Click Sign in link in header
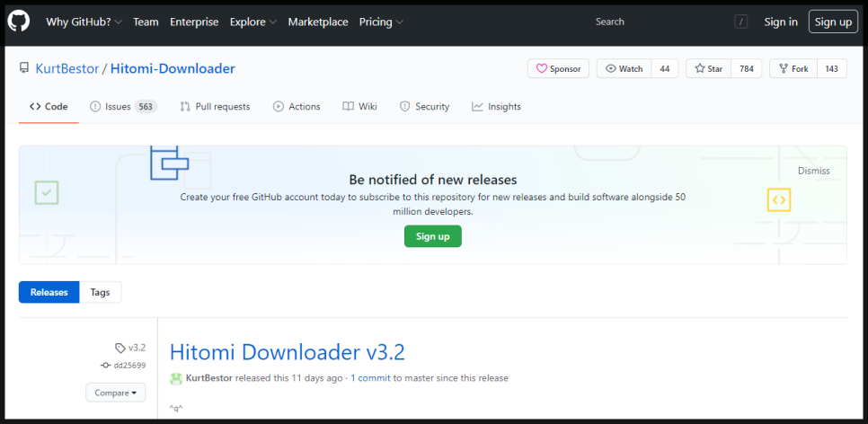Viewport: 868px width, 424px height. pos(781,22)
